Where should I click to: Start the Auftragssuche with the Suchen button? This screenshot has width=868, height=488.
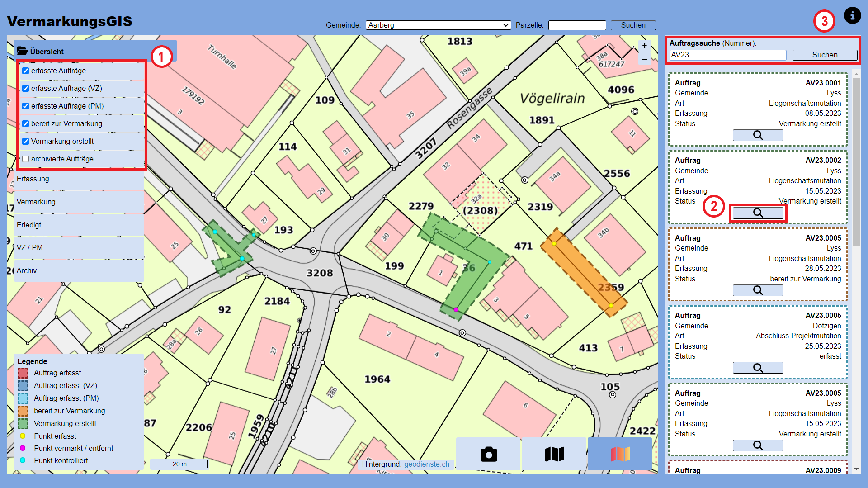[824, 54]
